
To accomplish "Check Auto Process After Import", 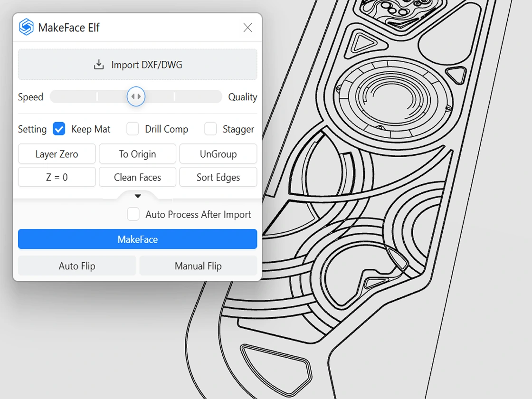I will pos(133,214).
